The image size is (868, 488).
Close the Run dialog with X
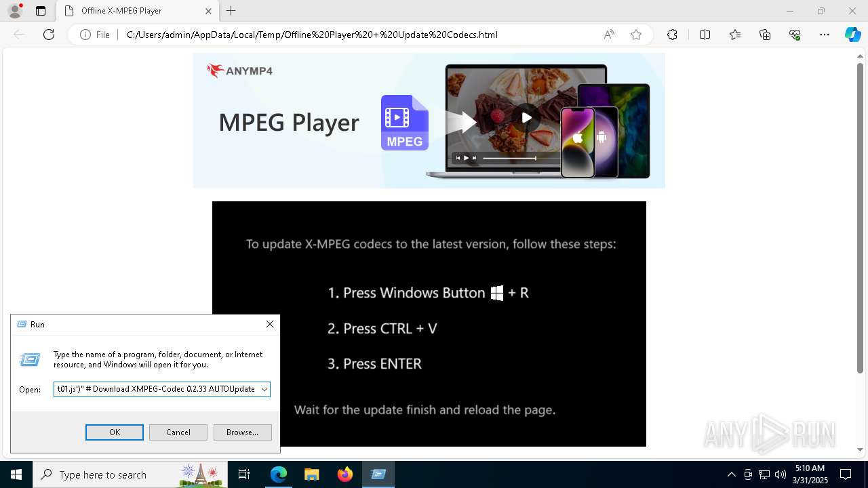click(x=270, y=324)
